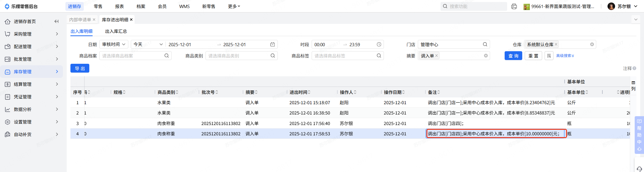
Task: Switch to the 出入库汇总 tab
Action: click(x=116, y=31)
